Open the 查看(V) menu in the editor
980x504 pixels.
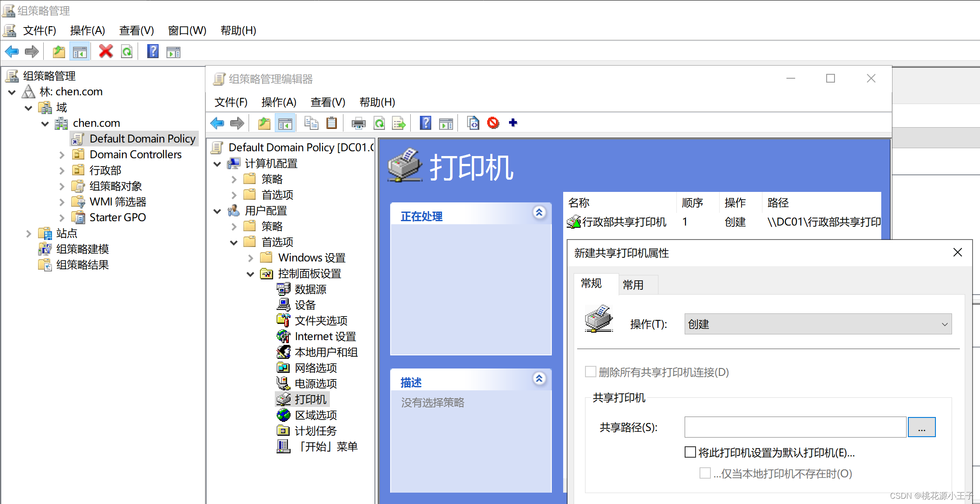[x=328, y=102]
